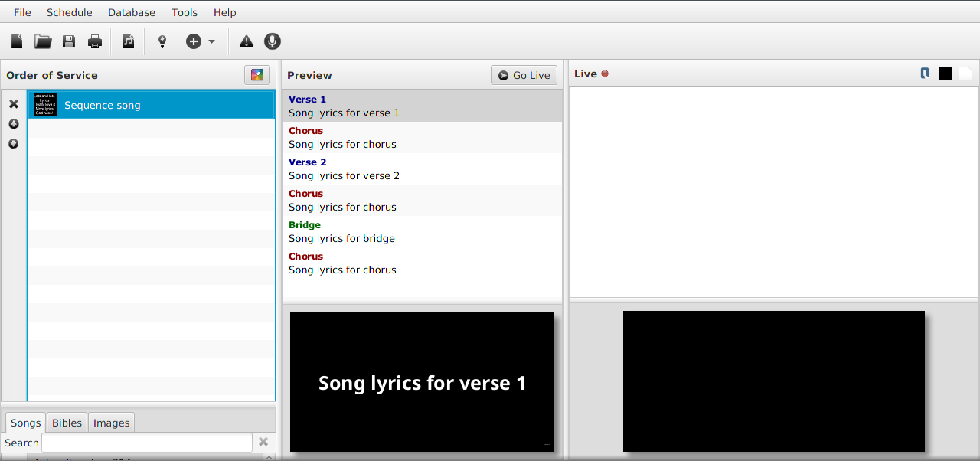Create a new schedule with the blank page icon
This screenshot has height=461, width=980.
coord(17,41)
